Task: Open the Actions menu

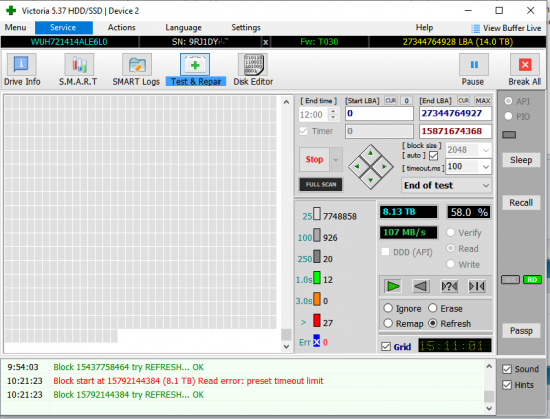Action: pyautogui.click(x=121, y=28)
